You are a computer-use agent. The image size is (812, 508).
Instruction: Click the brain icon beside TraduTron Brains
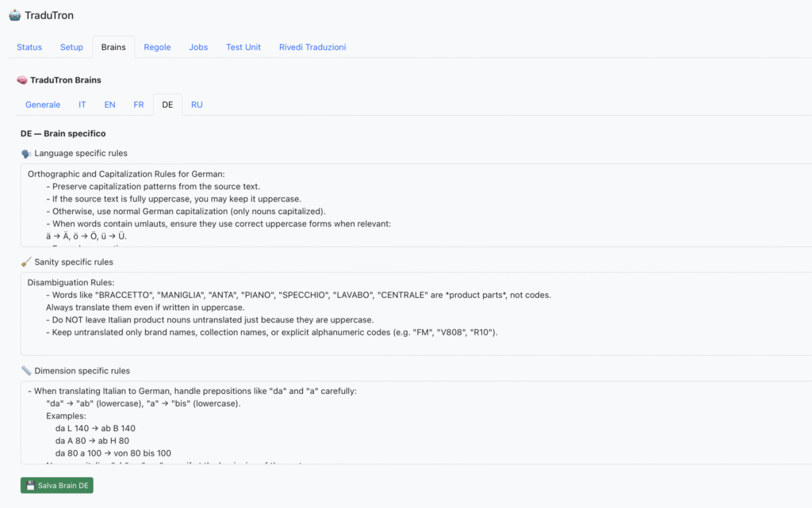coord(22,80)
